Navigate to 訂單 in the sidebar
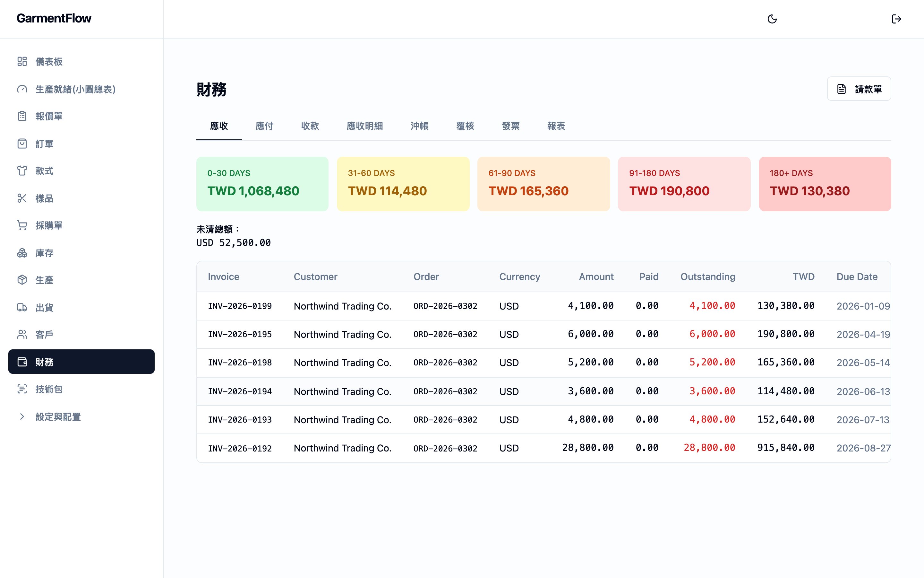Viewport: 924px width, 578px height. point(81,144)
